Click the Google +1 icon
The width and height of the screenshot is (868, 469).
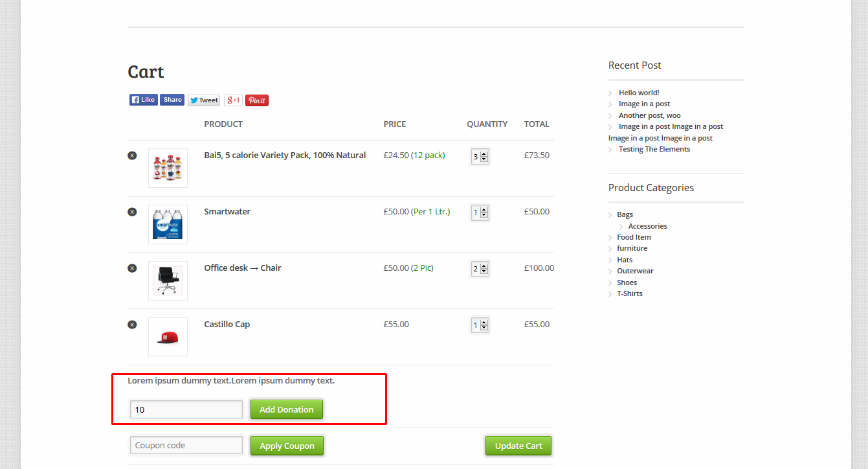(x=233, y=100)
